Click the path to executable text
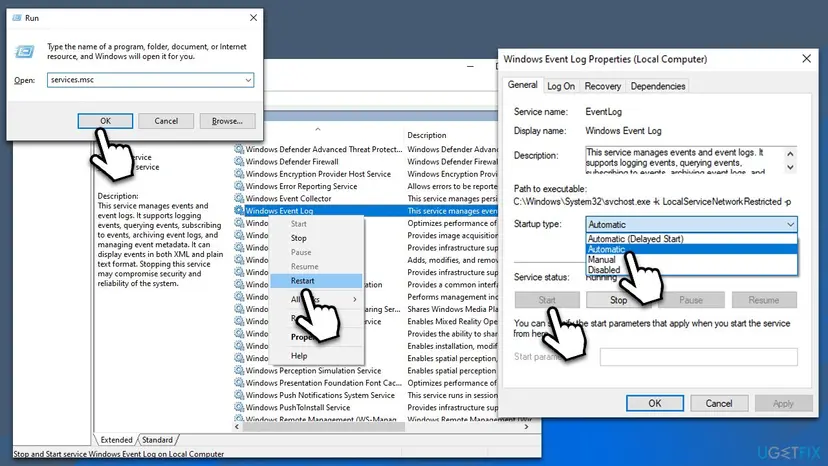This screenshot has height=466, width=828. click(652, 202)
